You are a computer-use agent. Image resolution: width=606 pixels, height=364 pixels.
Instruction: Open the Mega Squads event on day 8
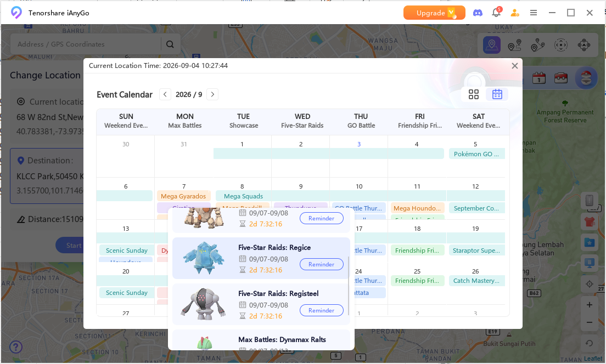click(x=243, y=196)
